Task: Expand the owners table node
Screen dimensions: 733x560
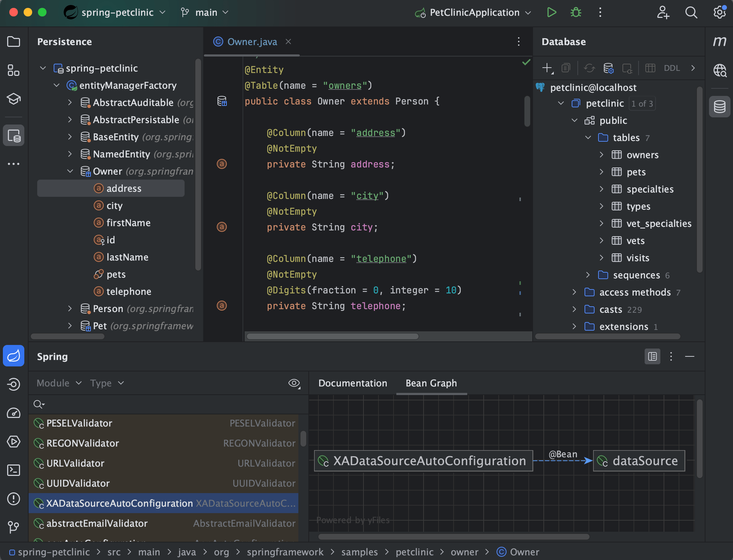Action: tap(601, 154)
